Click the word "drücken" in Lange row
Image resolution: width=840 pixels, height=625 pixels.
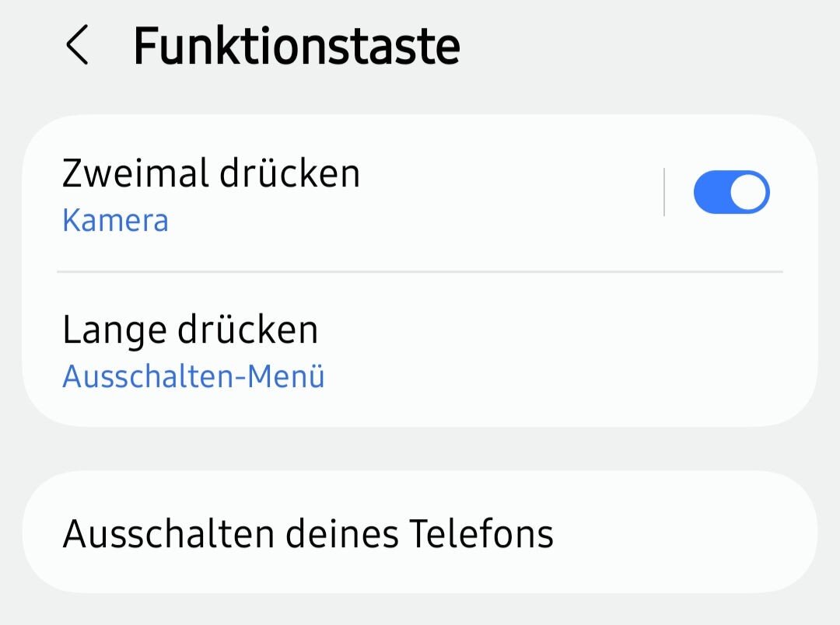[x=247, y=330]
